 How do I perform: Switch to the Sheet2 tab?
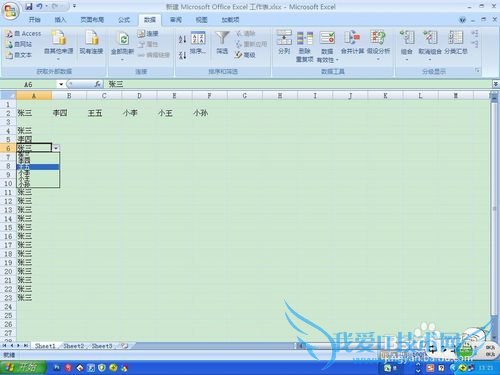(74, 346)
